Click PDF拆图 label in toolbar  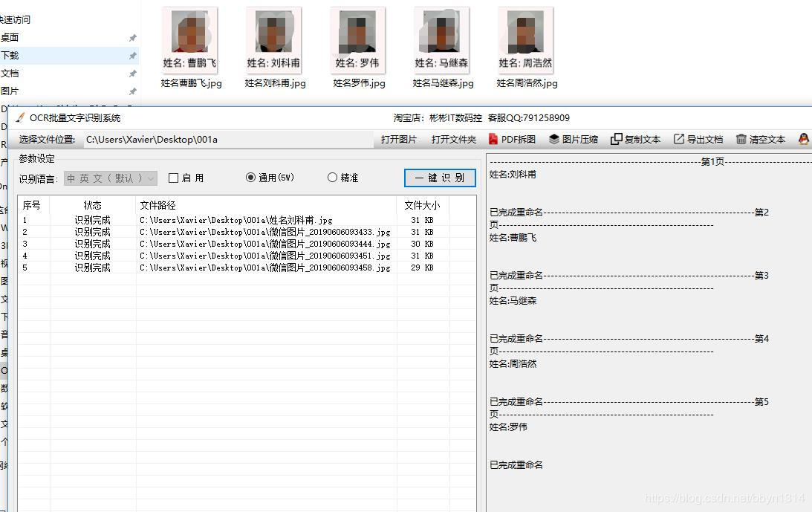pyautogui.click(x=519, y=140)
